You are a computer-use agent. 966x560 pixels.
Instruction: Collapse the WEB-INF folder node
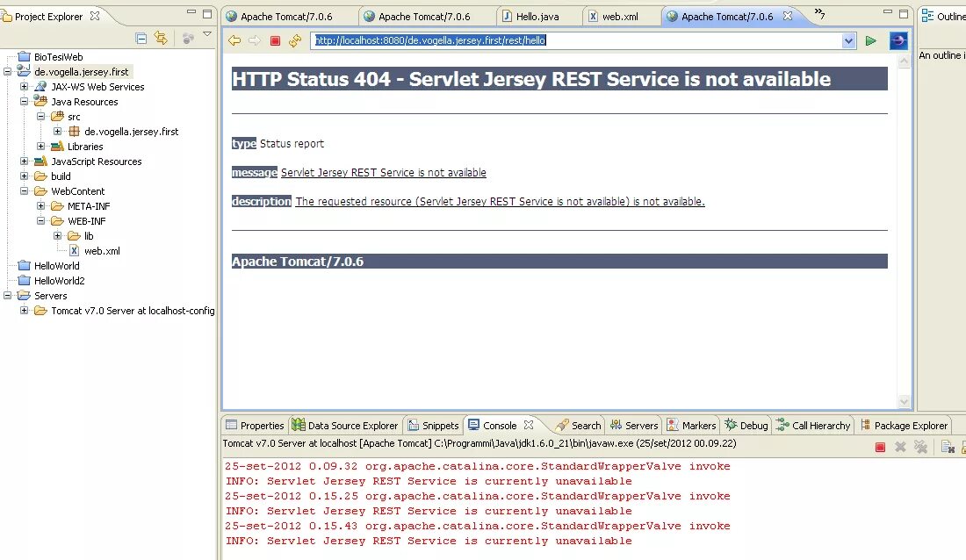tap(40, 220)
